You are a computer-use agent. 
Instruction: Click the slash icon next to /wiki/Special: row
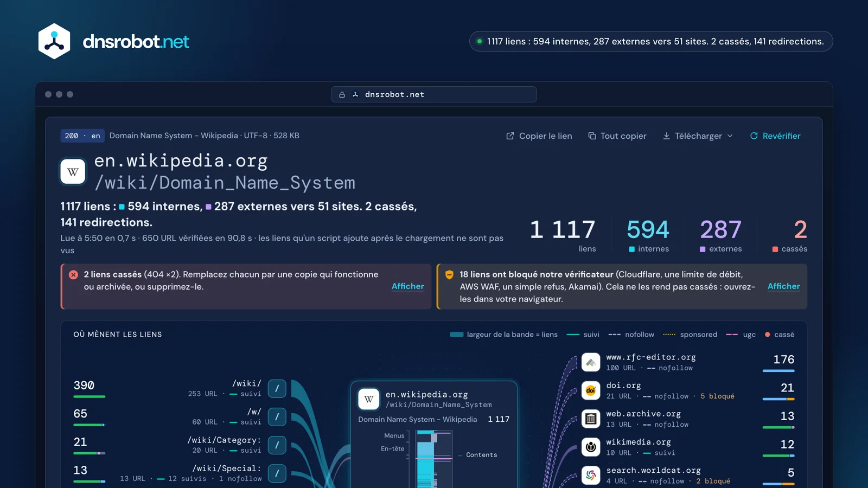click(277, 473)
